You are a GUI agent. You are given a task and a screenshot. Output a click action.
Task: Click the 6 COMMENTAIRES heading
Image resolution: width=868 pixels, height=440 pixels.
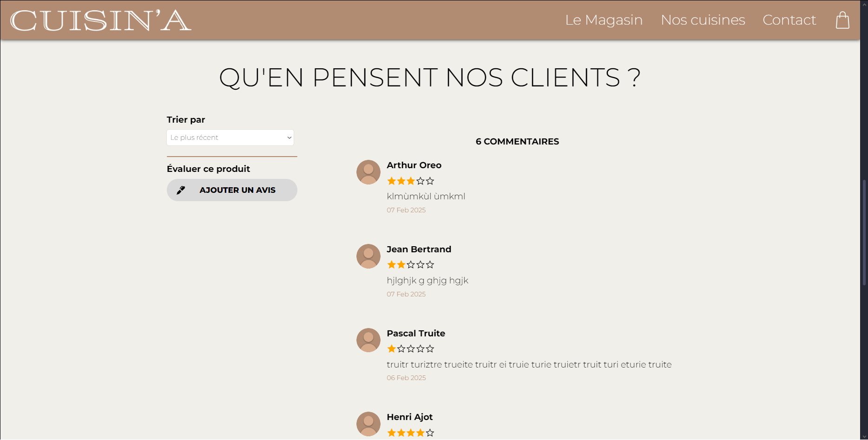click(x=517, y=142)
